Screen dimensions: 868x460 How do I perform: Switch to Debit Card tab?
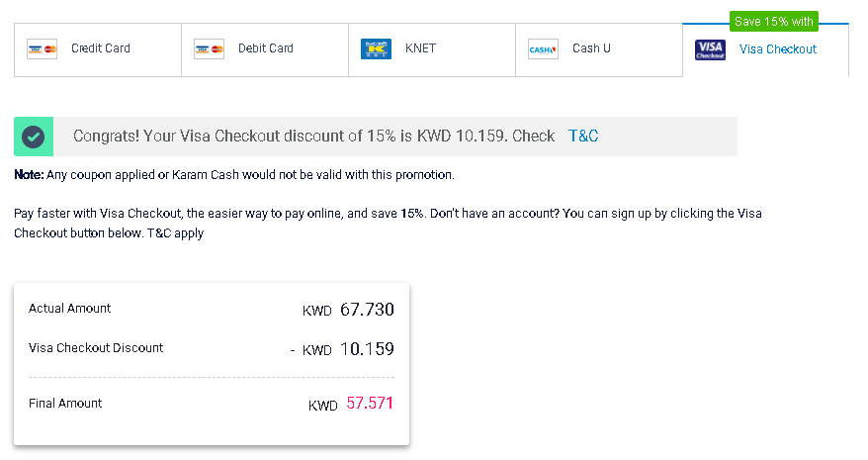click(265, 49)
